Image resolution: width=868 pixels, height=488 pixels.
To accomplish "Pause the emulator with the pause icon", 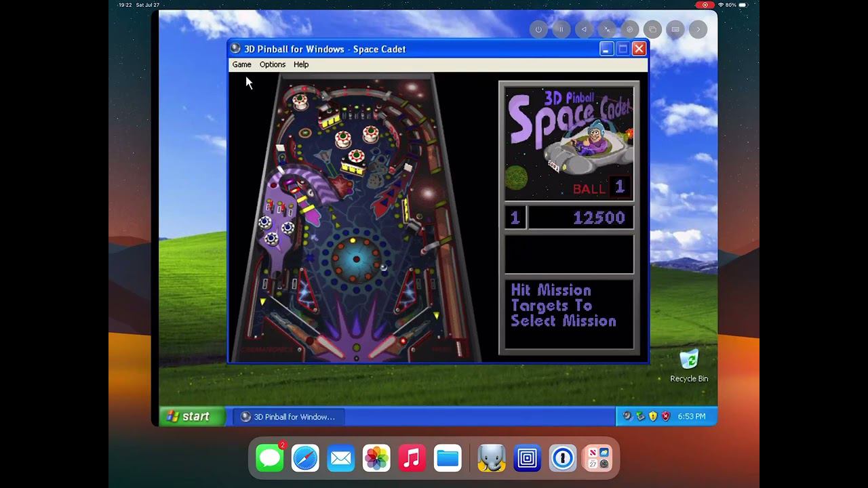I will point(561,29).
